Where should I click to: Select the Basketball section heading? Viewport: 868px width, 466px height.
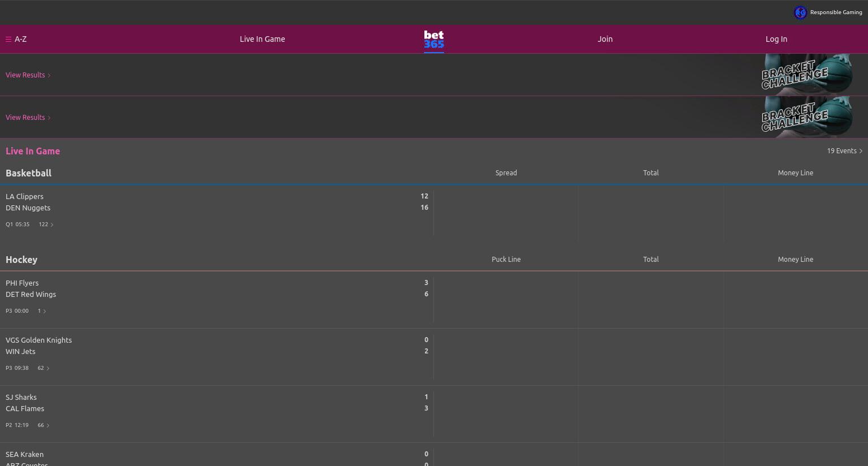click(x=28, y=173)
